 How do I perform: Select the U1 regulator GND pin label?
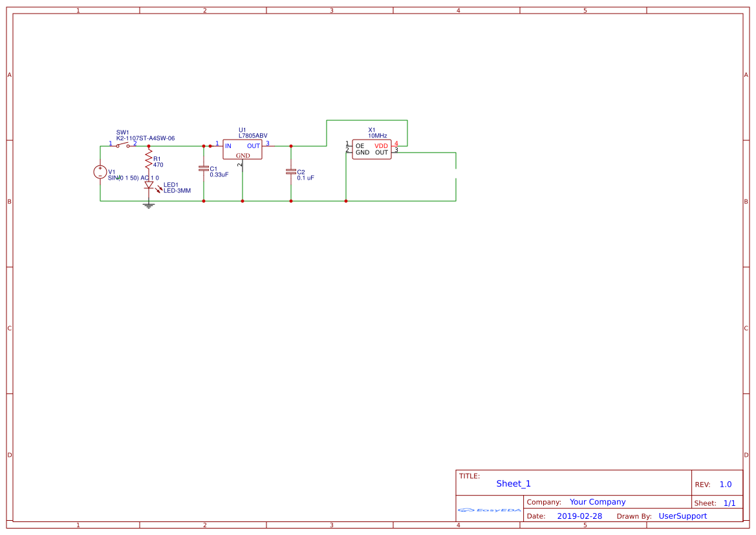(x=243, y=156)
